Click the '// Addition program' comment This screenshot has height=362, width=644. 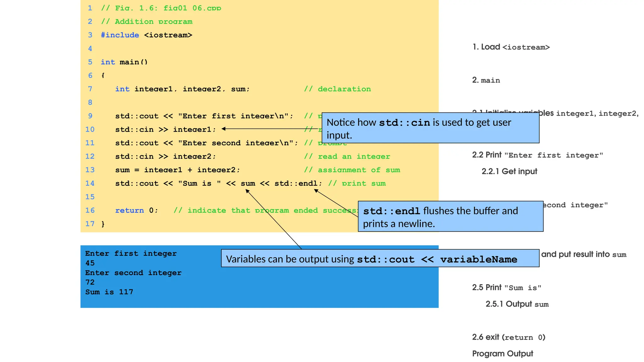point(147,21)
